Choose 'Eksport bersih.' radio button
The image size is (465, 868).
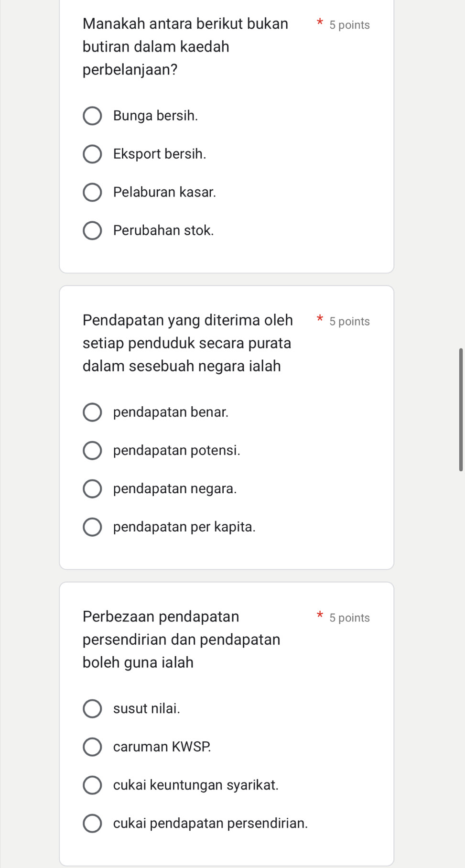tap(92, 154)
